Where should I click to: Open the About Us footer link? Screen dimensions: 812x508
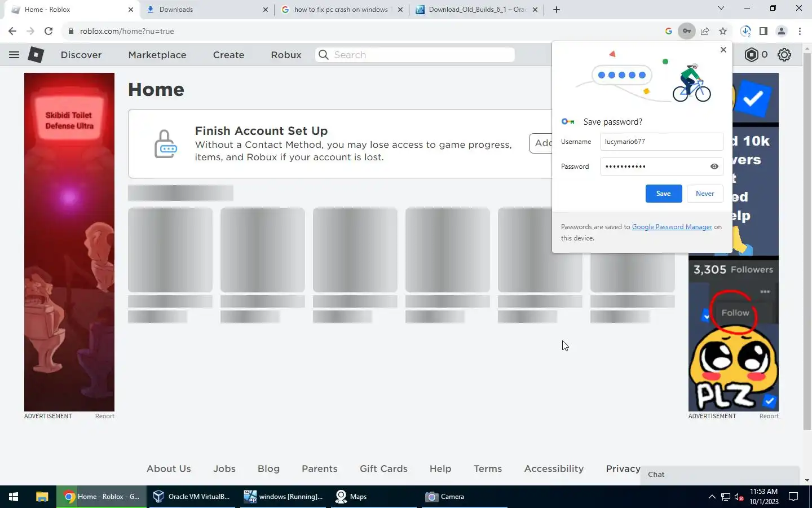tap(169, 468)
